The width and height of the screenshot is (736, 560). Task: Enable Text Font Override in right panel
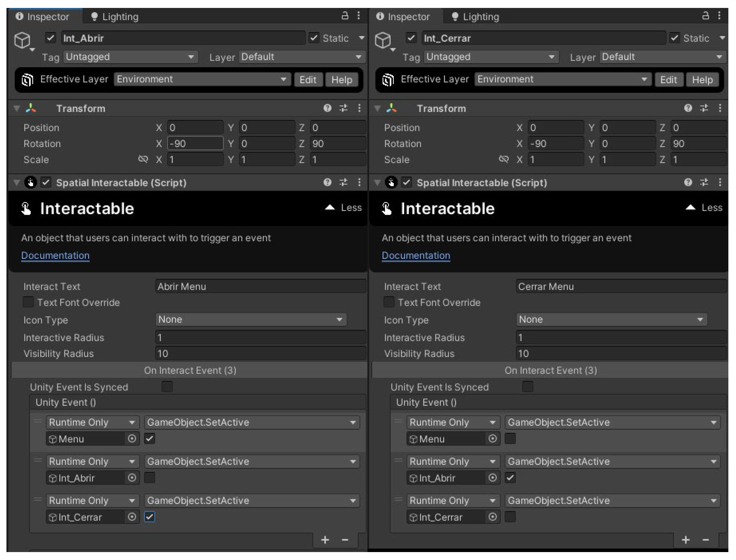[x=389, y=302]
